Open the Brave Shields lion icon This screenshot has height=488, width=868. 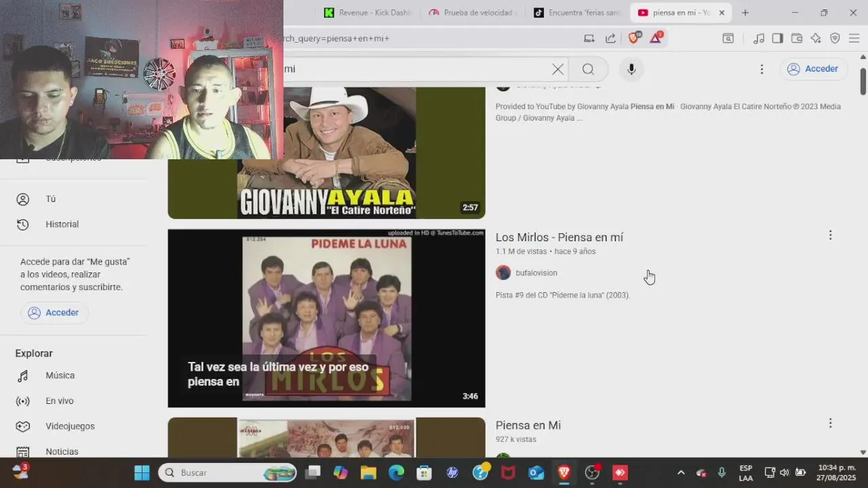(634, 38)
